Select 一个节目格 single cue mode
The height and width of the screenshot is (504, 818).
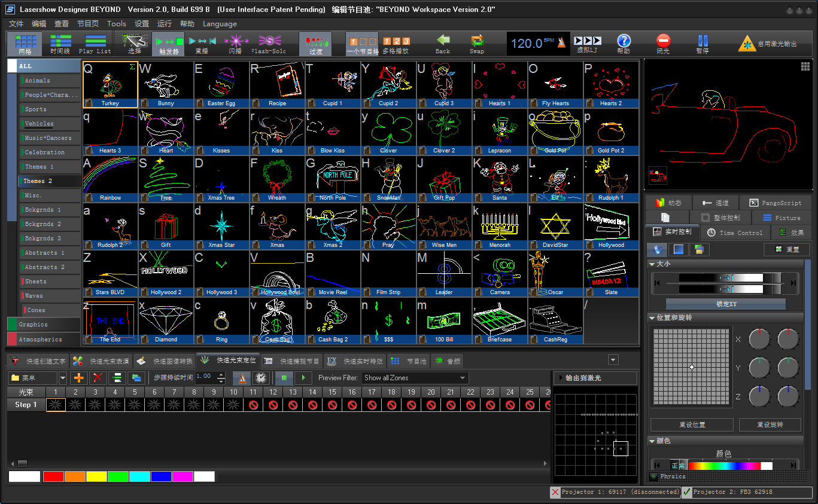click(363, 44)
